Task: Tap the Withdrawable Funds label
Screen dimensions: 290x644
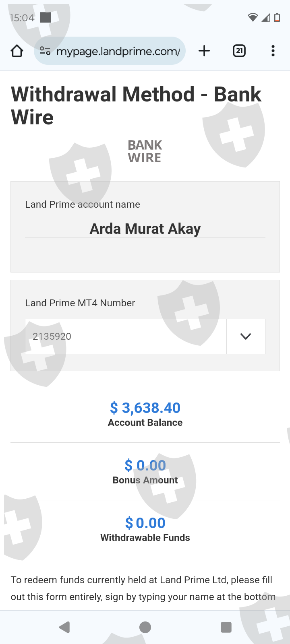Action: [145, 538]
